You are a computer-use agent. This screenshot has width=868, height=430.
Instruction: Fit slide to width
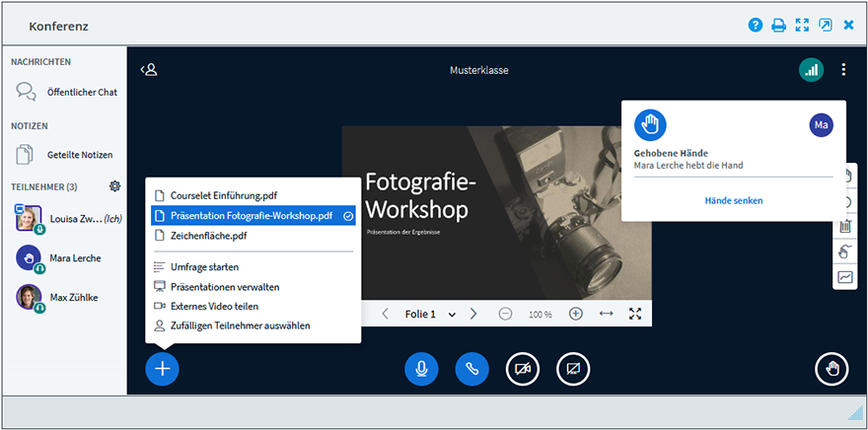pyautogui.click(x=607, y=314)
